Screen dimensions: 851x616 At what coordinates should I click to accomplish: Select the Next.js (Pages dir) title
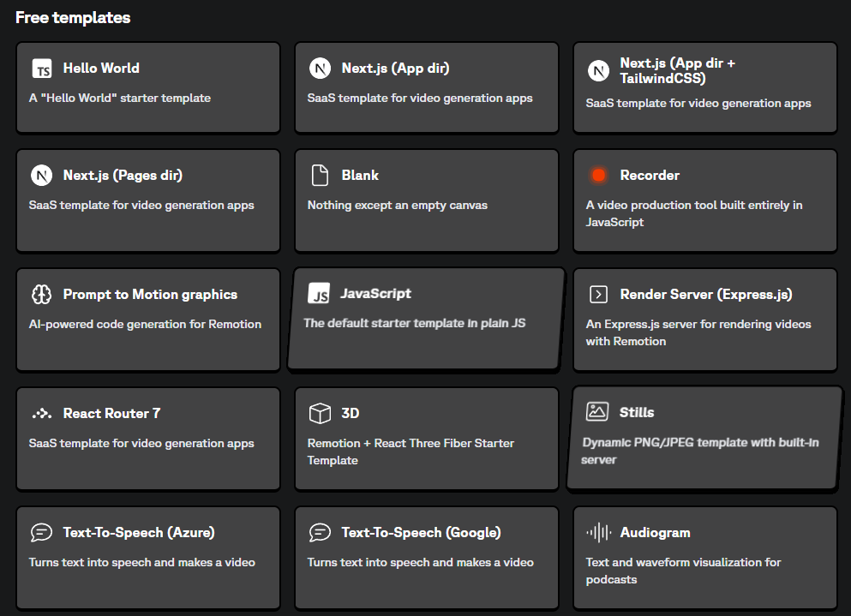click(x=123, y=176)
